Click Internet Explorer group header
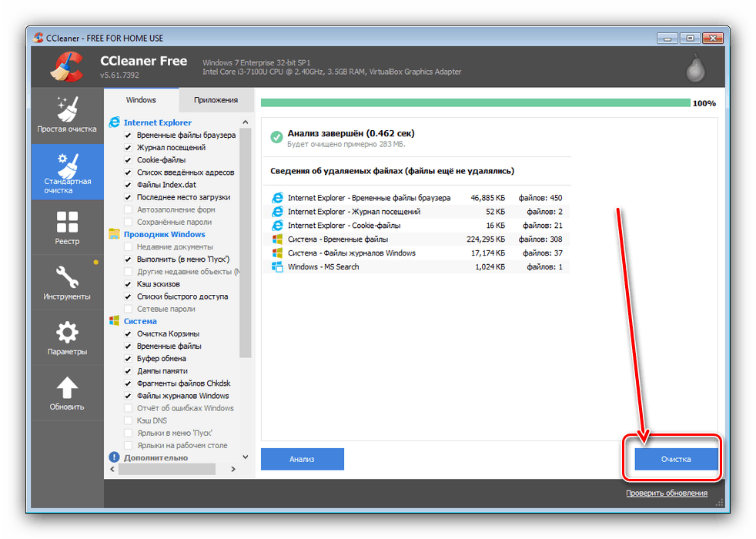Viewport: 756px width, 539px height. (x=158, y=122)
